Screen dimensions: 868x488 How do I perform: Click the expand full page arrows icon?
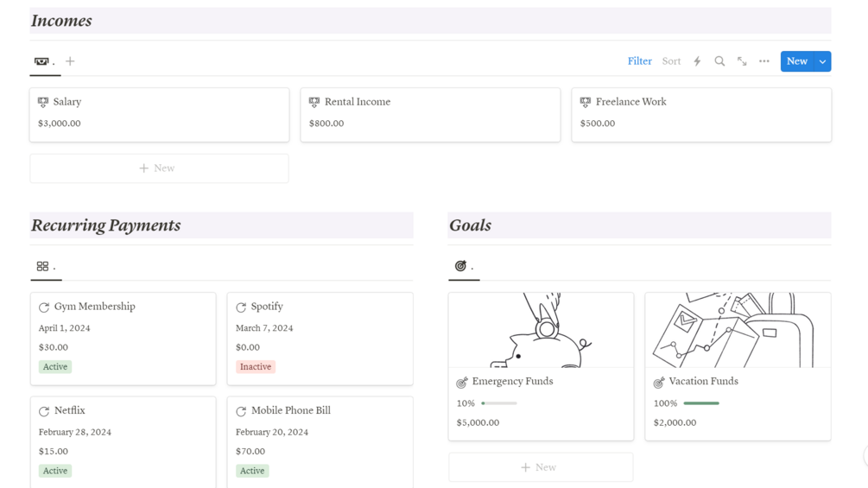[742, 61]
